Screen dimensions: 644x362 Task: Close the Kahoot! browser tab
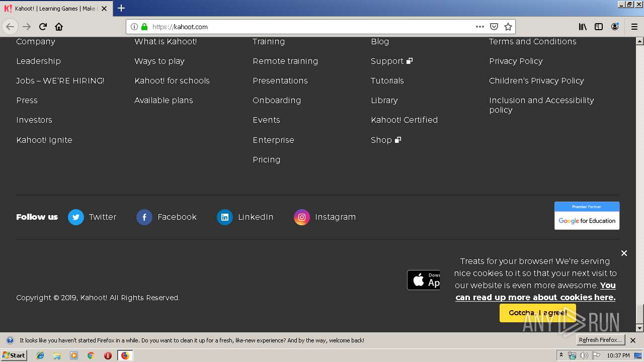pos(104,9)
